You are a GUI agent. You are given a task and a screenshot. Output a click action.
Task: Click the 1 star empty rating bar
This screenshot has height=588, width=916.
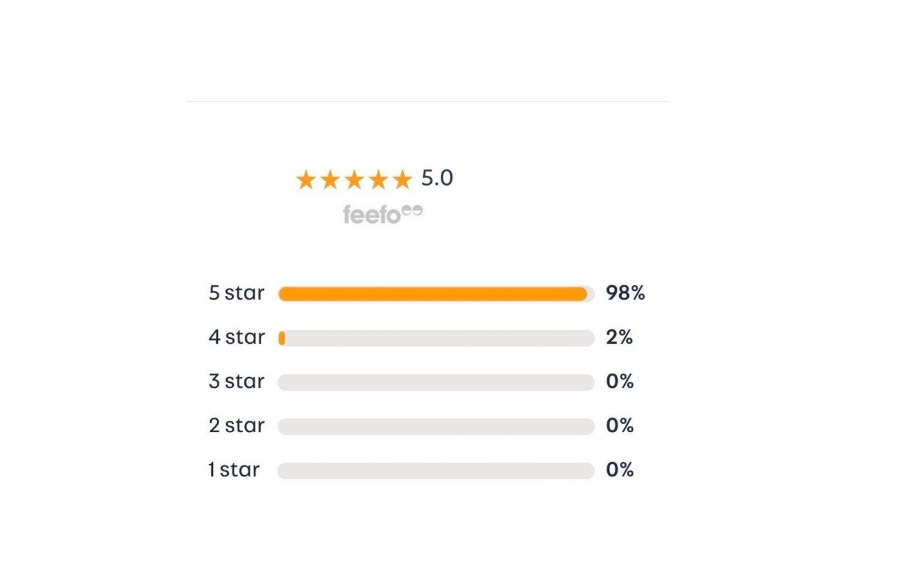pos(436,471)
